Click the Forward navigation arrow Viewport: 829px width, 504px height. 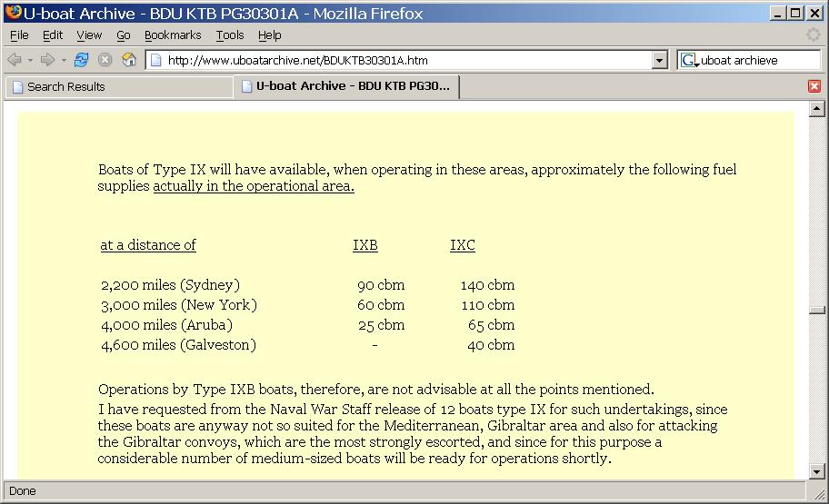click(47, 60)
